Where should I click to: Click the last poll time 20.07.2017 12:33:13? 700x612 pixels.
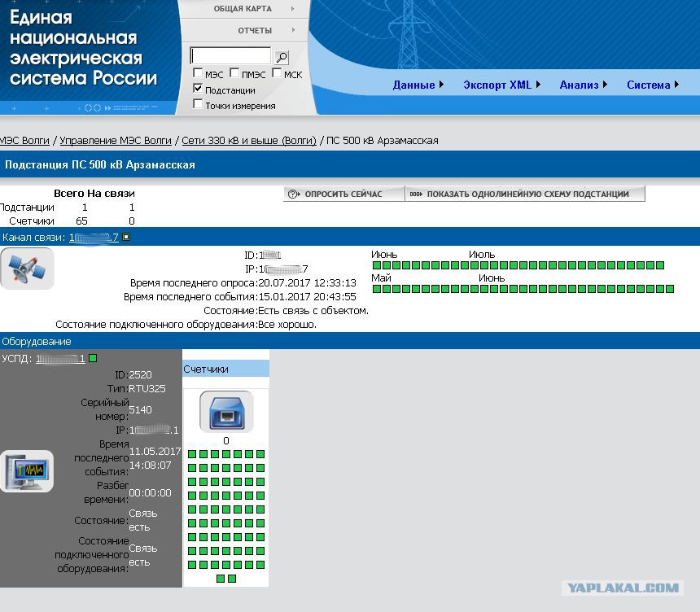[x=307, y=283]
